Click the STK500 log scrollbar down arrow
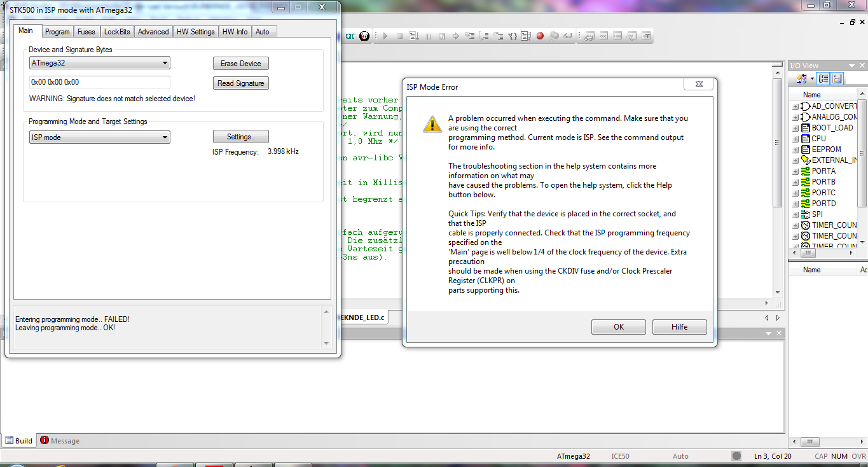Screen dimensions: 868x467 pyautogui.click(x=327, y=344)
